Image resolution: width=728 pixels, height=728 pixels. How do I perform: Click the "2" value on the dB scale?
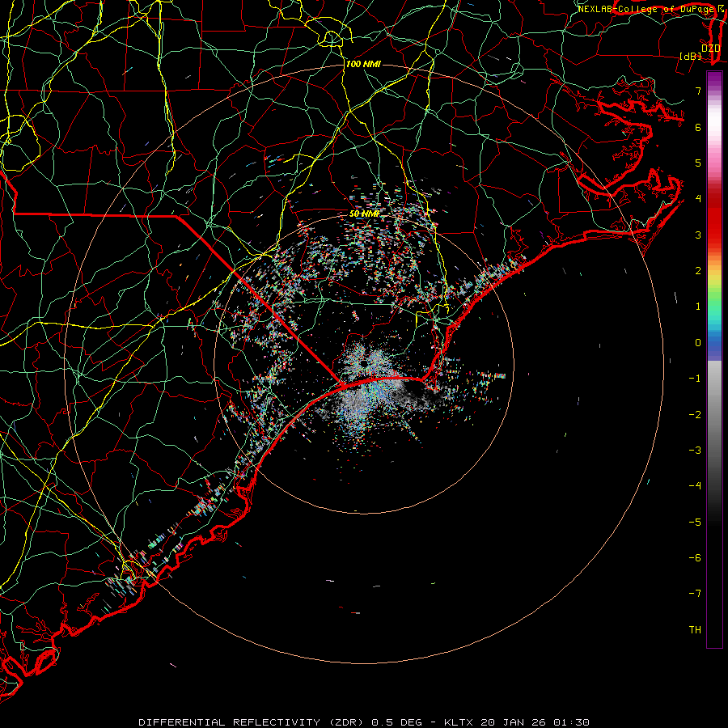point(698,271)
